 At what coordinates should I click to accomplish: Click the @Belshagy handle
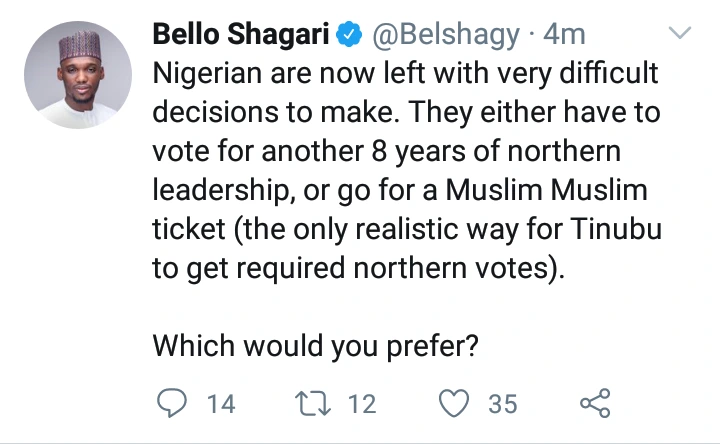coord(446,36)
